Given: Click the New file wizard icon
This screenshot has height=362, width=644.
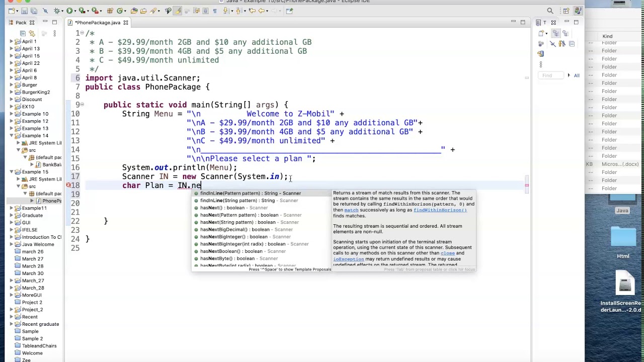Looking at the screenshot, I should click(x=11, y=11).
